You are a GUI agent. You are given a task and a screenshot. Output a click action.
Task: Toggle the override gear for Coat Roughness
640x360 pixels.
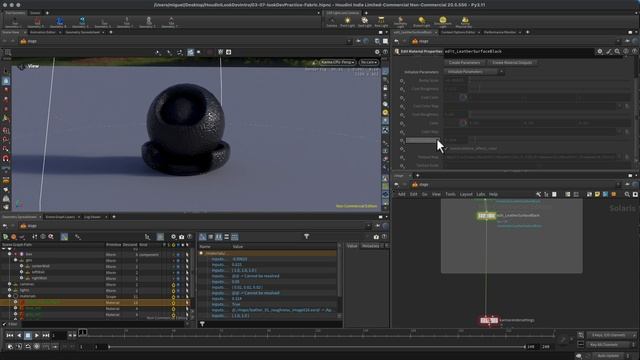tap(402, 89)
